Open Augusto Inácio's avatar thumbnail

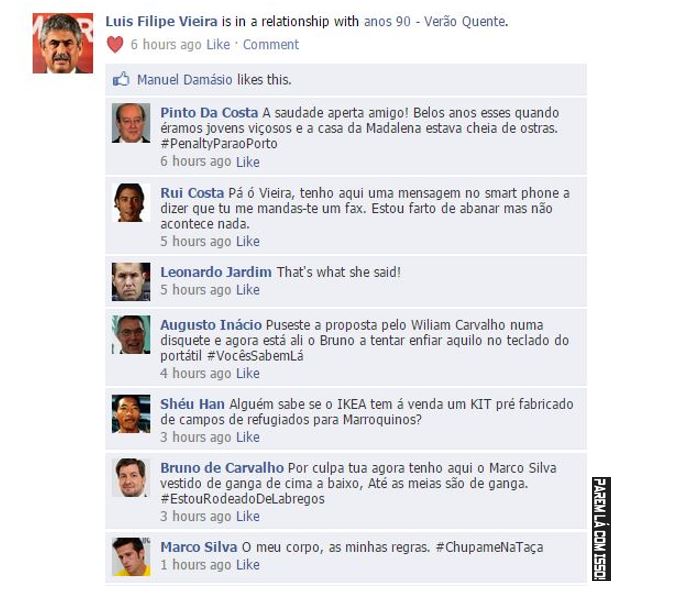[x=131, y=334]
